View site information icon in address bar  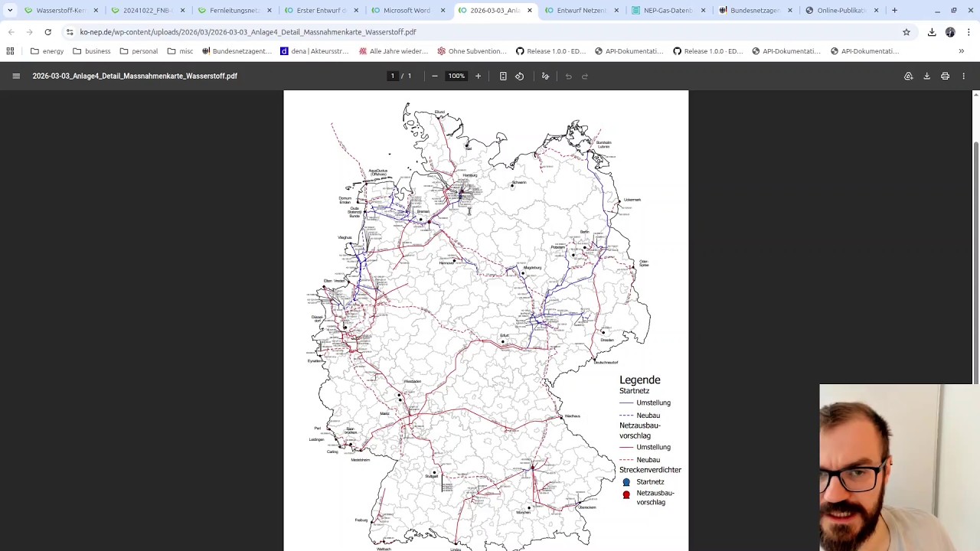tap(70, 32)
